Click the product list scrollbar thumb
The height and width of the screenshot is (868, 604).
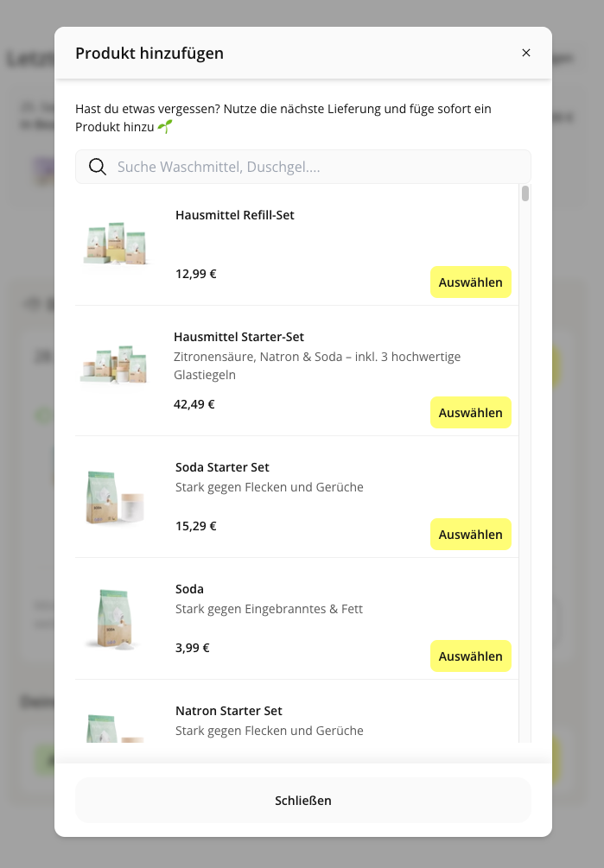pos(525,193)
